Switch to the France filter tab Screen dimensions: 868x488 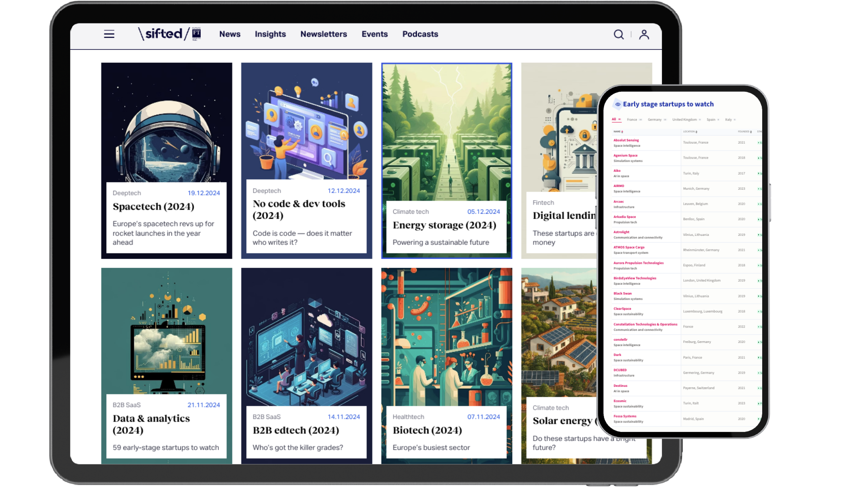pos(632,120)
